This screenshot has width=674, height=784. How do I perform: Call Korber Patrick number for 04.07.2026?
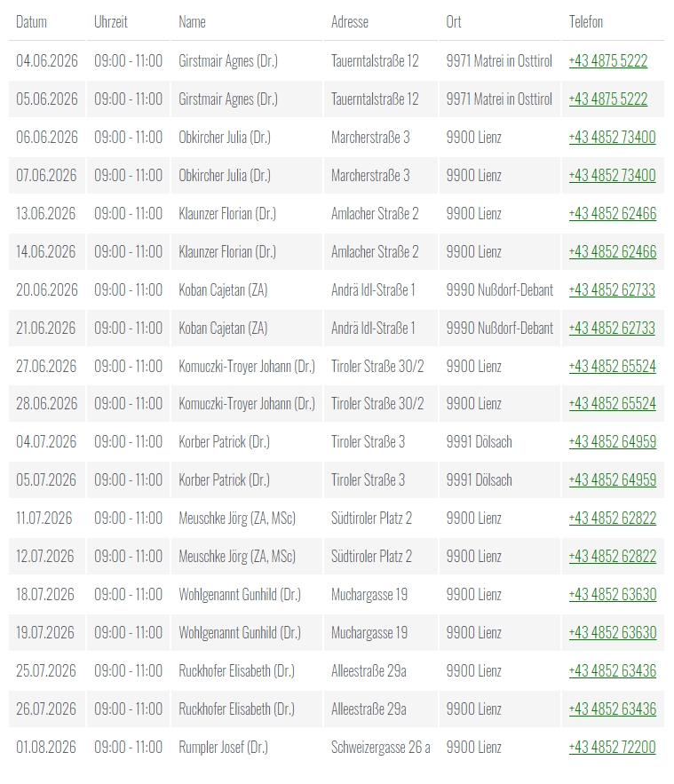(613, 442)
